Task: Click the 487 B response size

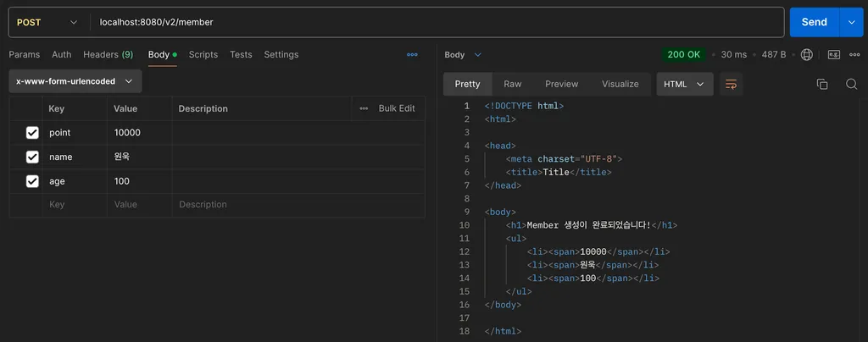Action: tap(774, 55)
